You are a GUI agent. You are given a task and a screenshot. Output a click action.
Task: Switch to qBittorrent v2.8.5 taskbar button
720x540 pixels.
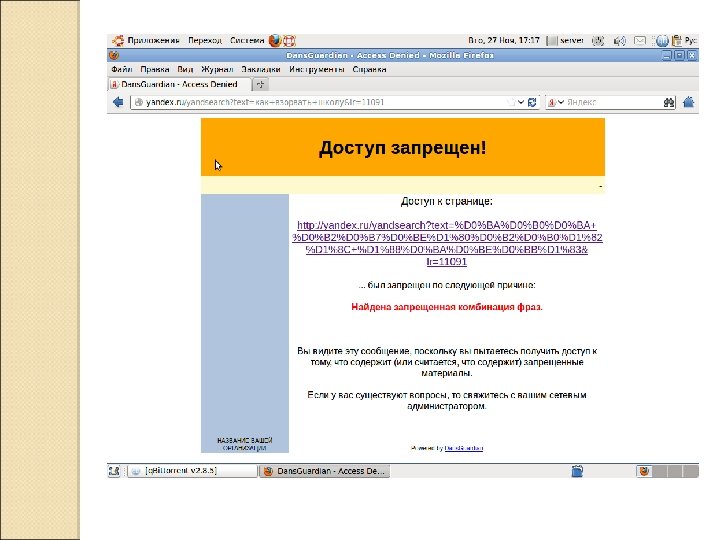tap(192, 471)
